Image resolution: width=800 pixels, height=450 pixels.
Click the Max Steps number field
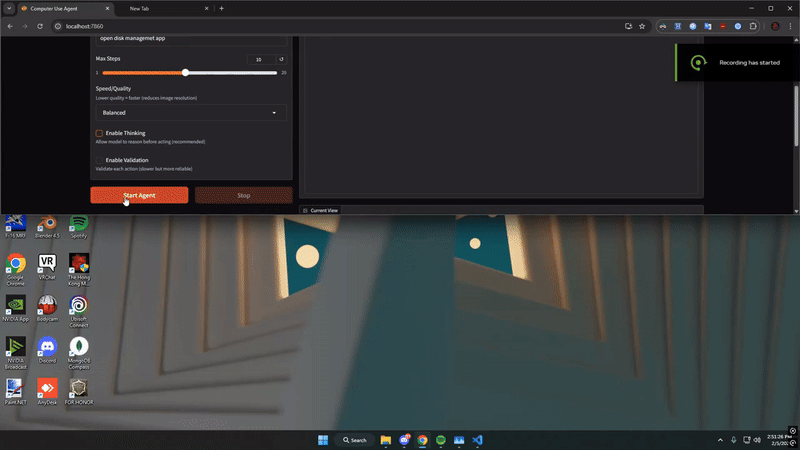(x=261, y=59)
